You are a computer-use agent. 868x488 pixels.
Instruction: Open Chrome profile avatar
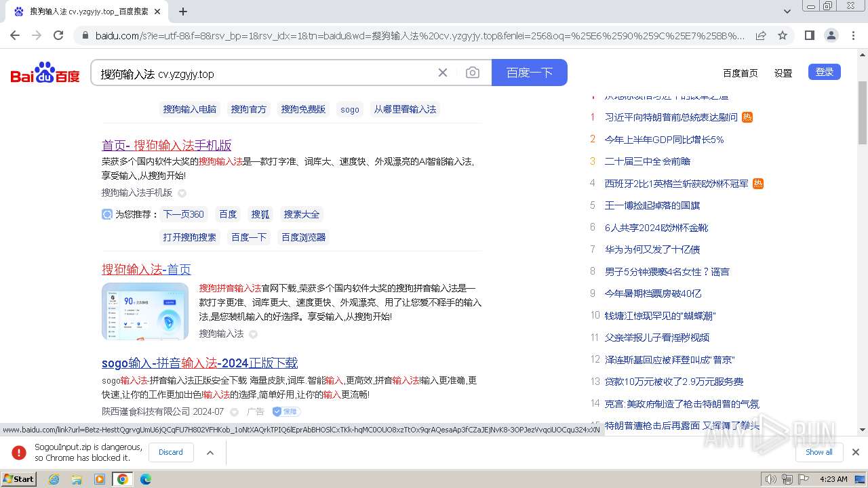[x=831, y=35]
